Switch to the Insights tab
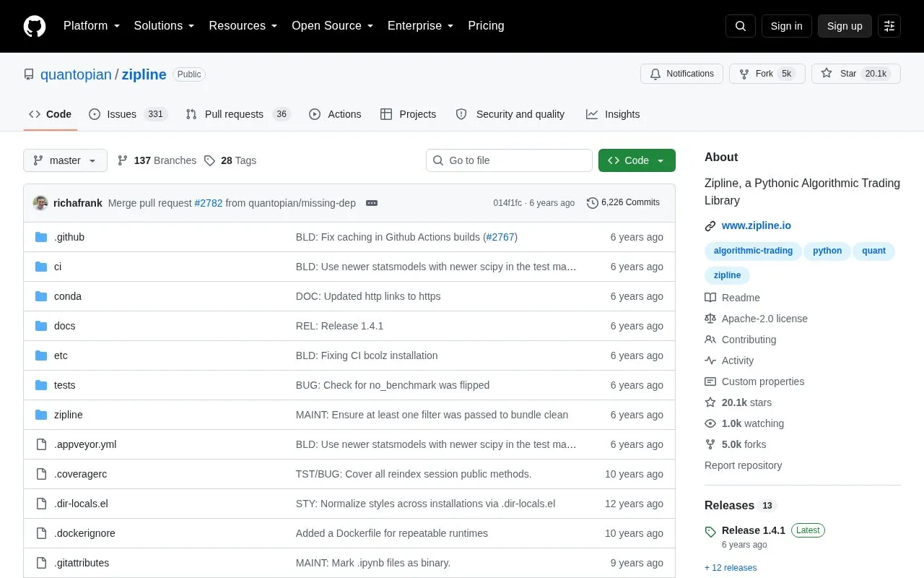 coord(613,114)
